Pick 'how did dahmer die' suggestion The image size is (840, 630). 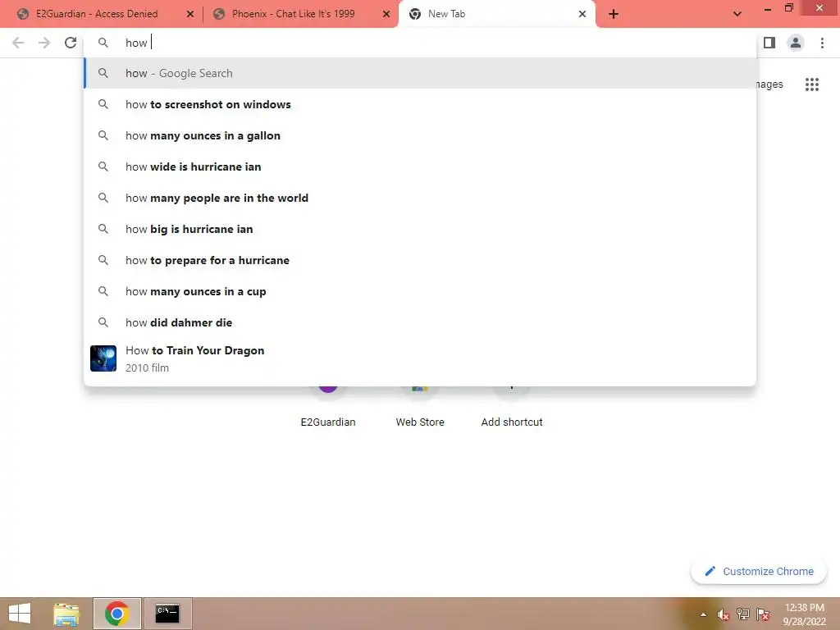(x=420, y=322)
